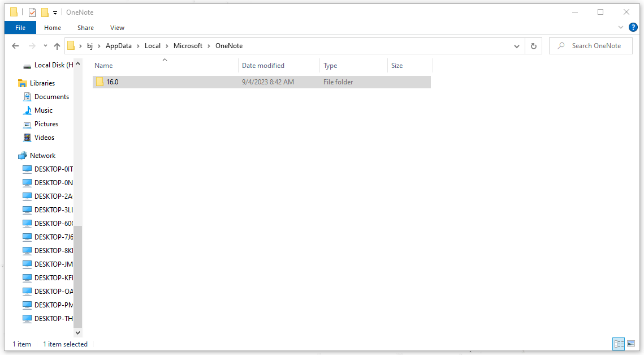This screenshot has height=355, width=644.
Task: Click the Libraries folder icon
Action: [23, 83]
